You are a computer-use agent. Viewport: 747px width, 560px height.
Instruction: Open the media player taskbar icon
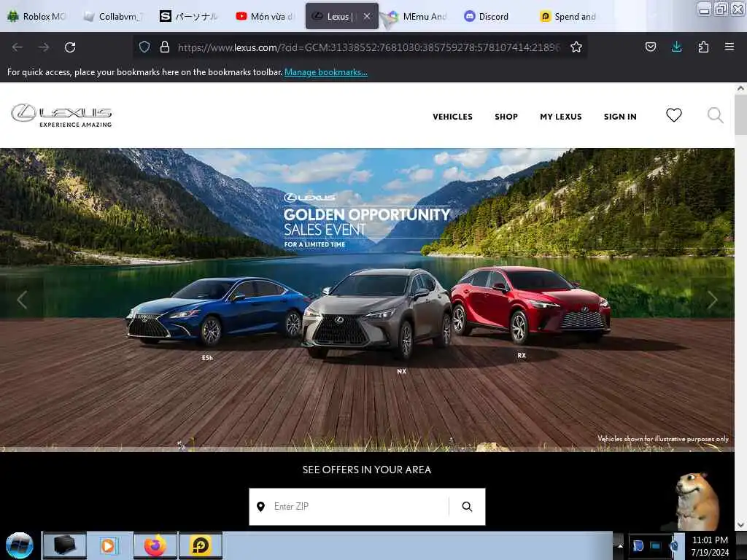point(109,545)
